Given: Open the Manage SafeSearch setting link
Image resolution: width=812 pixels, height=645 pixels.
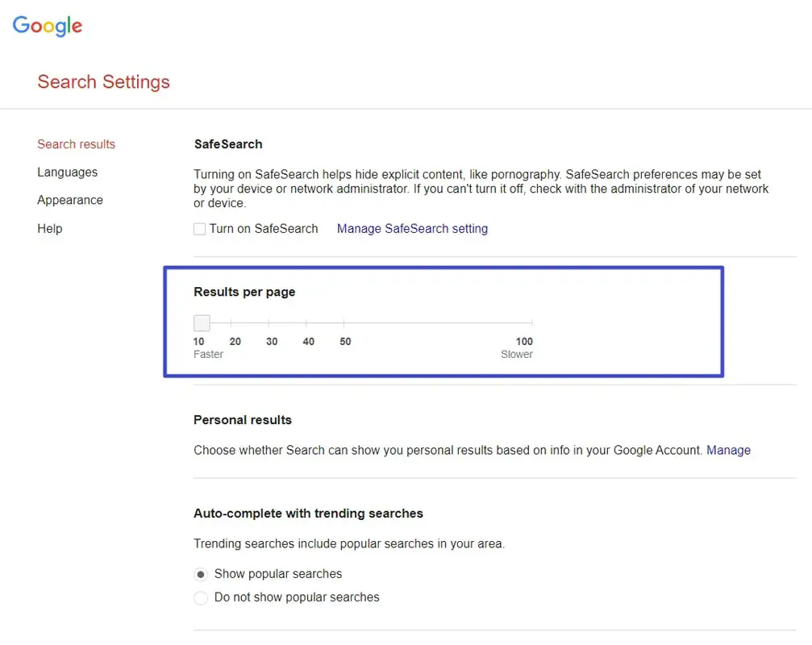Looking at the screenshot, I should [x=412, y=229].
